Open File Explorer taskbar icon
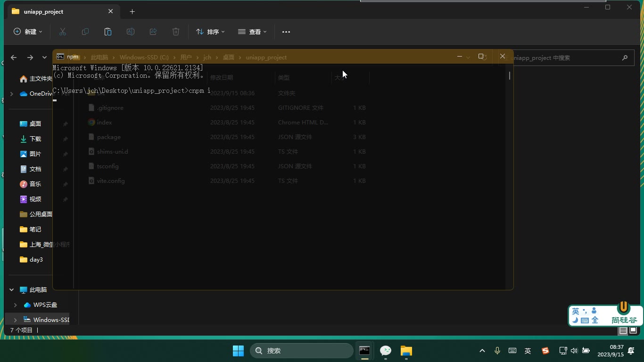This screenshot has height=362, width=644. tap(406, 351)
